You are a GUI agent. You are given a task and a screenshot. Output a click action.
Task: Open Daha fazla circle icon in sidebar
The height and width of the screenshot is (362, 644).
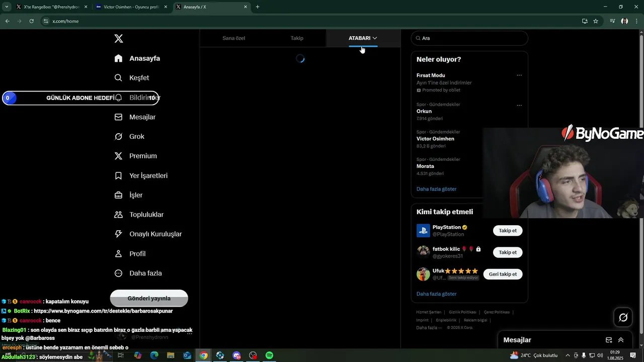[x=118, y=274]
